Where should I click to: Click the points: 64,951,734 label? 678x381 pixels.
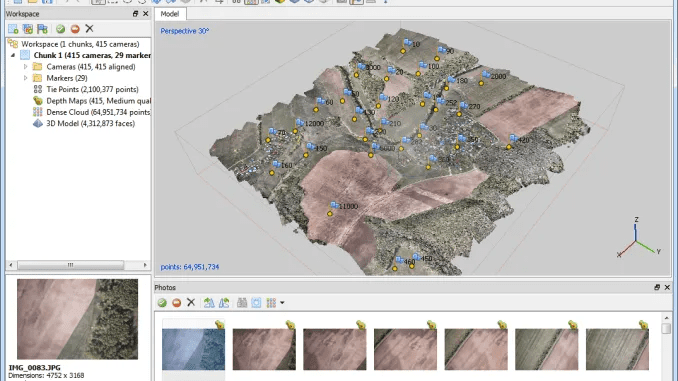click(189, 267)
